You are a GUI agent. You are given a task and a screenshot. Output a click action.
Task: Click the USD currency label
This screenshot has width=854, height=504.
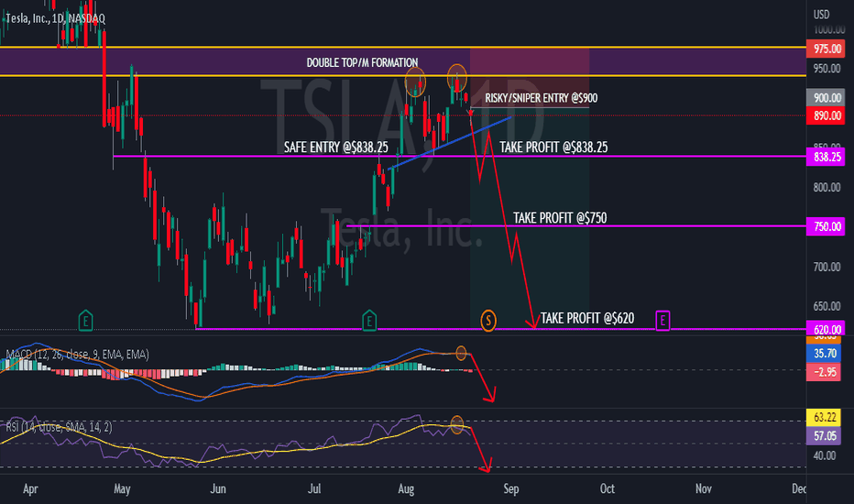[x=821, y=15]
